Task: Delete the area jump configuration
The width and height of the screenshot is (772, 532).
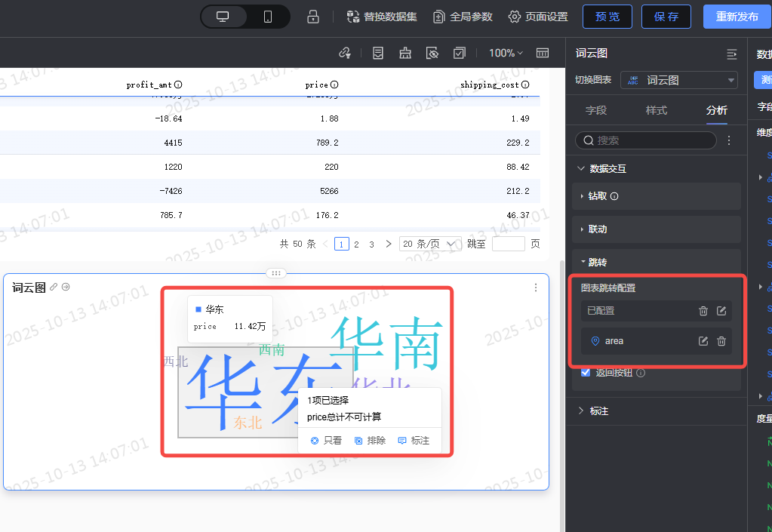Action: (721, 341)
